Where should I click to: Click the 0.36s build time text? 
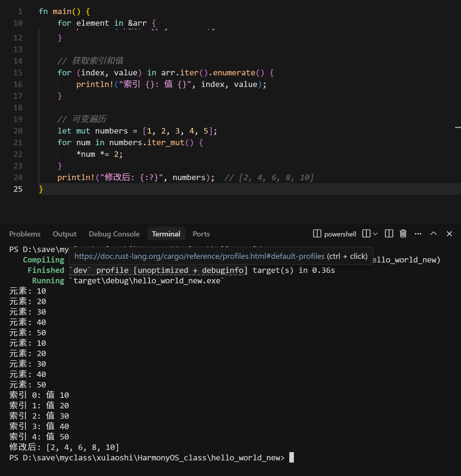click(x=324, y=270)
